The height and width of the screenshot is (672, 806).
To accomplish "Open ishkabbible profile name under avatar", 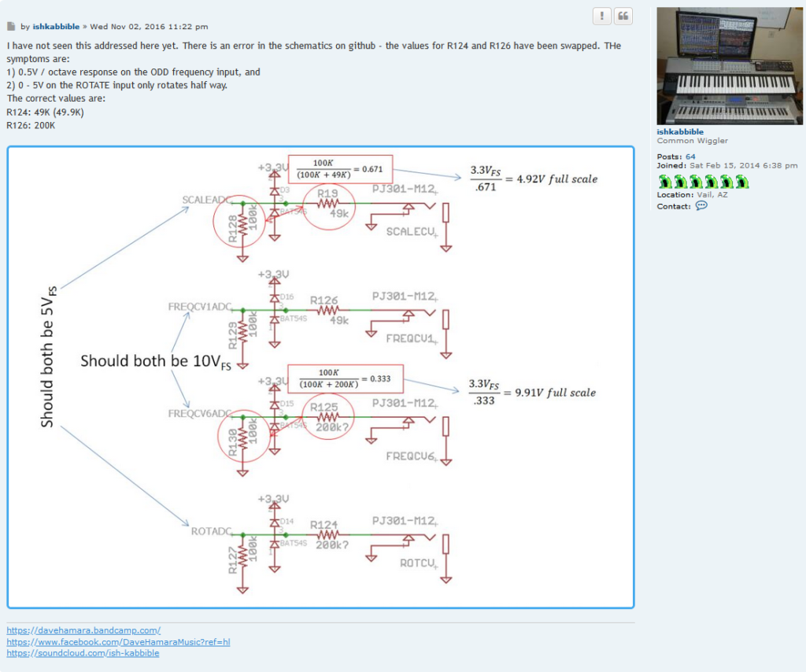I will coord(679,132).
